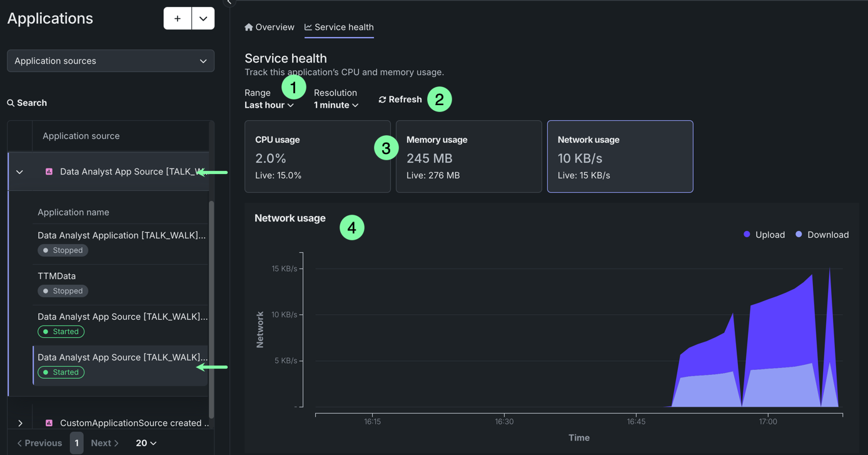Click the CustomApplicationSource pink icon

click(x=49, y=423)
